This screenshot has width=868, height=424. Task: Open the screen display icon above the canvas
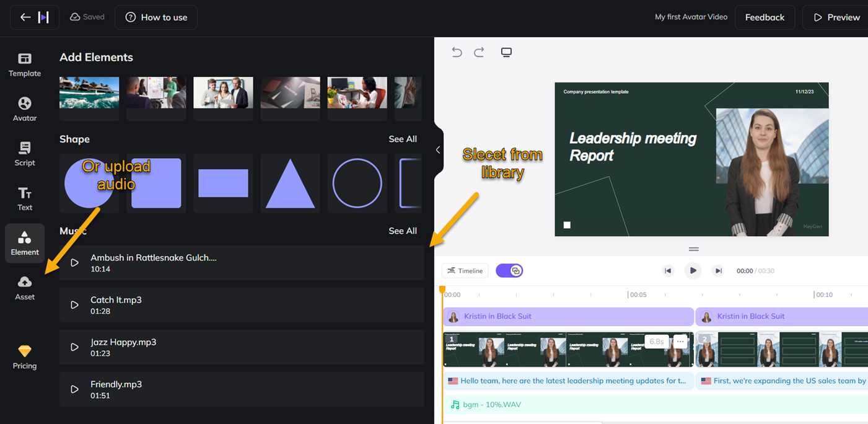click(x=506, y=52)
